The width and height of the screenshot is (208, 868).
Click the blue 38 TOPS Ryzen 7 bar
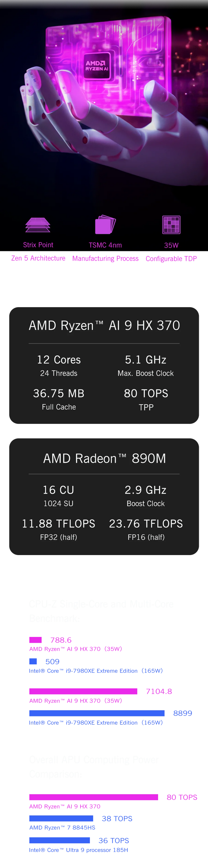(x=61, y=818)
